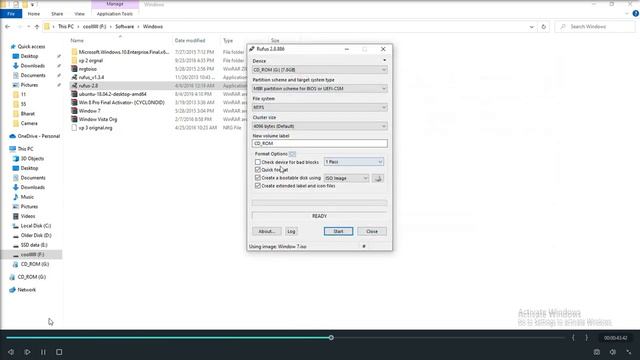Select the rufus-2.8 application icon
The height and width of the screenshot is (360, 640).
74,86
